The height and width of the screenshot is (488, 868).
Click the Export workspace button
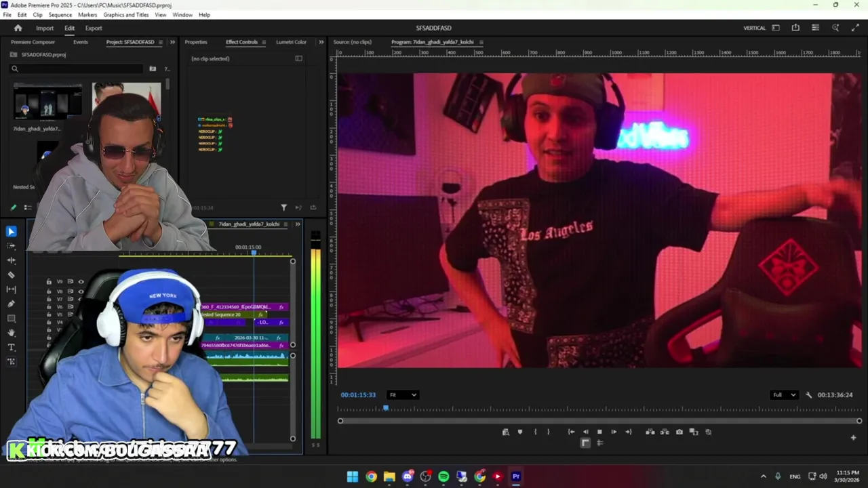[x=94, y=28]
